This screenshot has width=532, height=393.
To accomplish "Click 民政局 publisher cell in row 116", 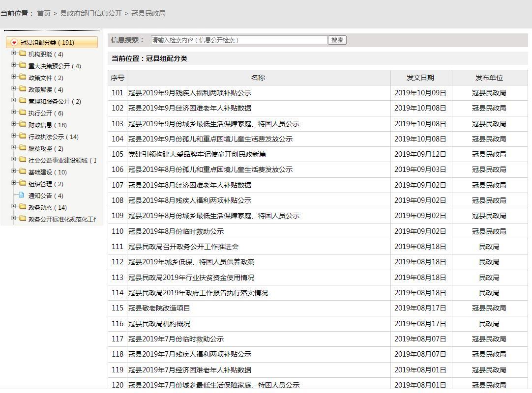I will 489,324.
